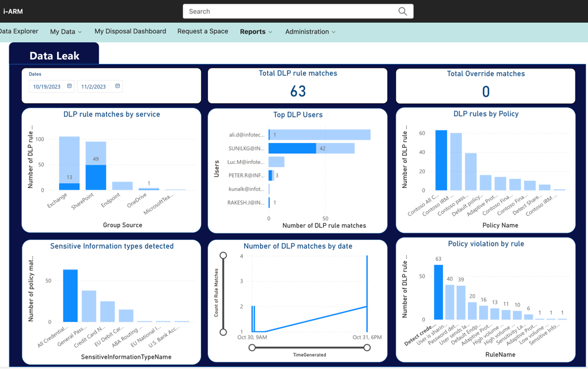Click the search magnifier icon
This screenshot has height=369, width=588.
click(403, 11)
